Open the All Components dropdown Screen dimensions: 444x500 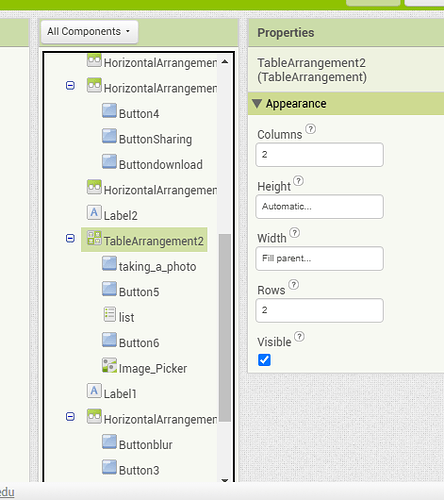coord(89,32)
